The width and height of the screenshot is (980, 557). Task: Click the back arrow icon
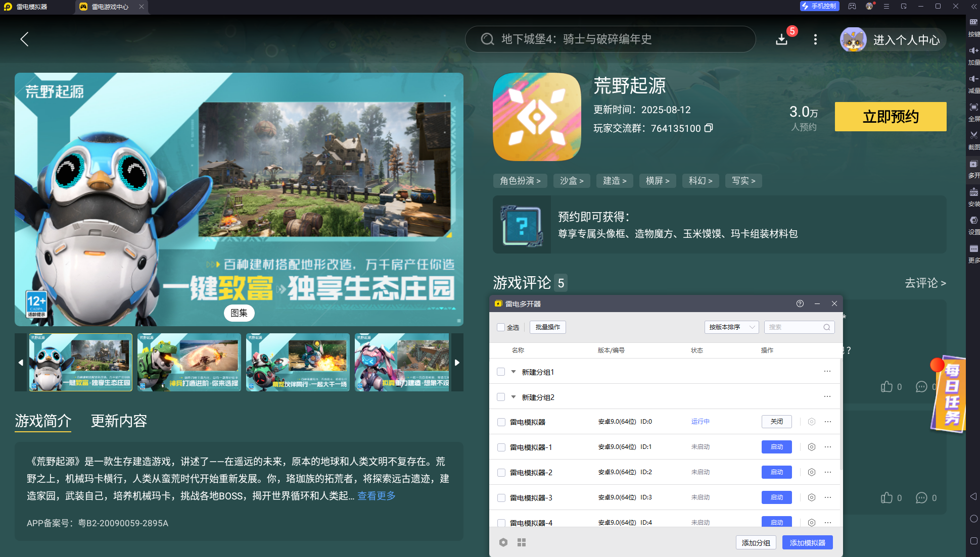[24, 39]
